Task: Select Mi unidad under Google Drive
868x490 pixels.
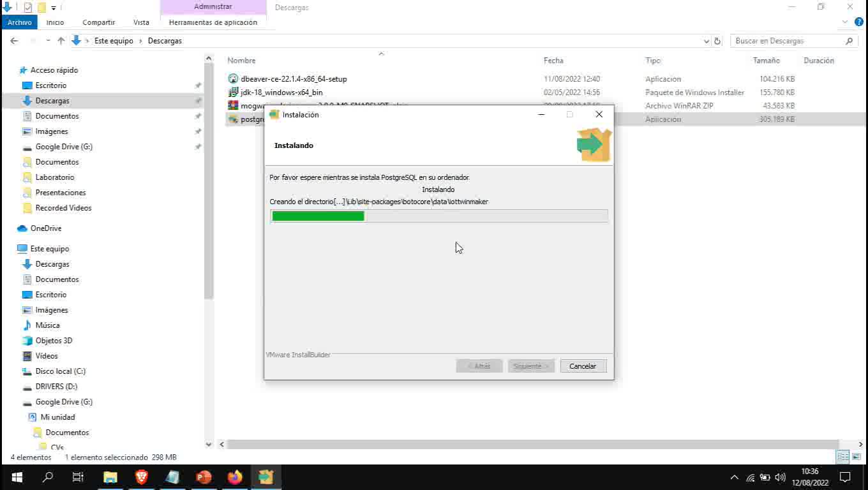Action: click(57, 417)
